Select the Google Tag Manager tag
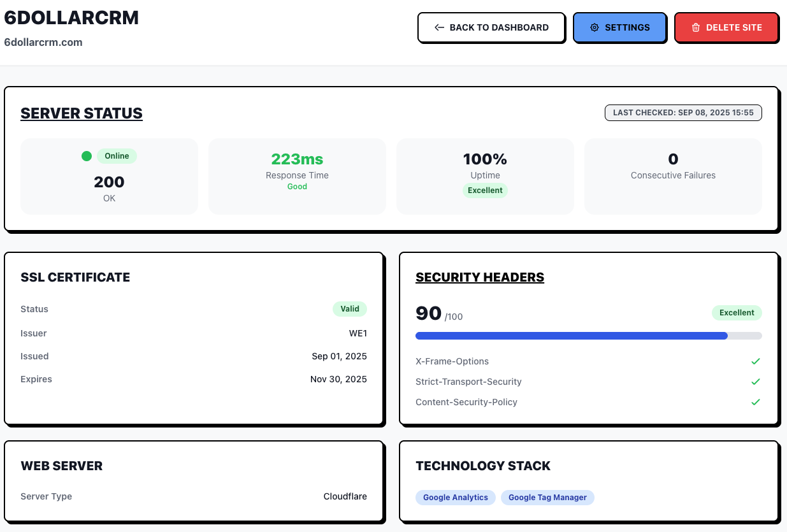This screenshot has height=532, width=787. tap(547, 498)
